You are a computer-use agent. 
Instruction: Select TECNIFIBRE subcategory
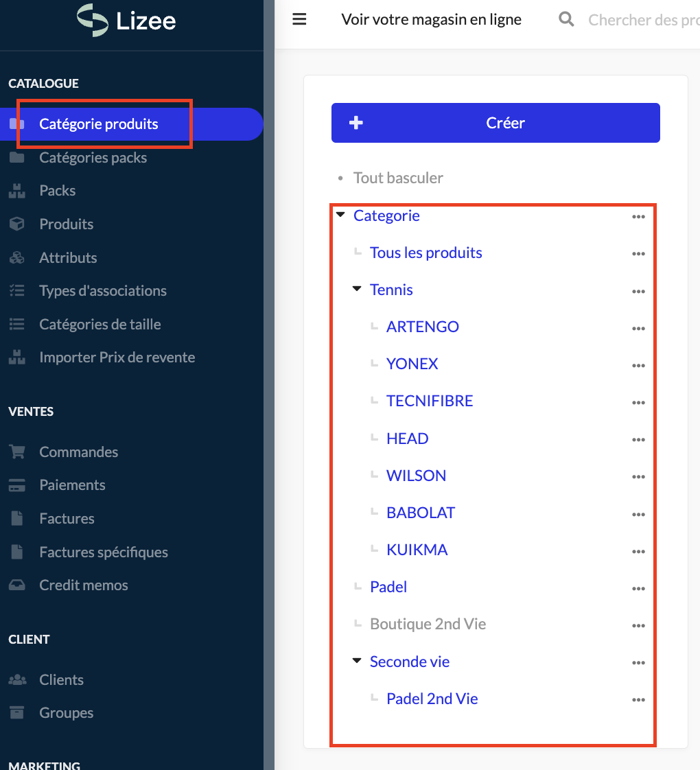[x=430, y=401]
